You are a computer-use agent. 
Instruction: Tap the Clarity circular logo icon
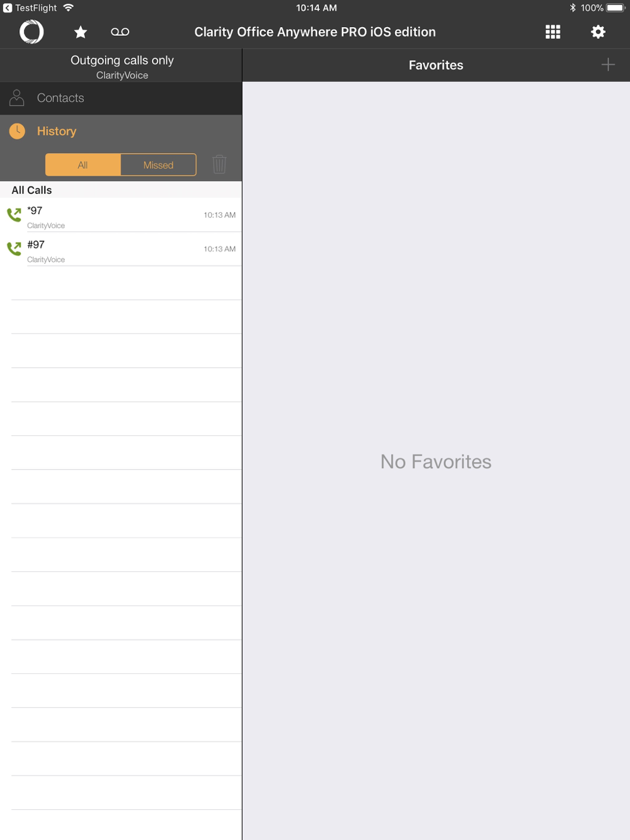tap(31, 31)
